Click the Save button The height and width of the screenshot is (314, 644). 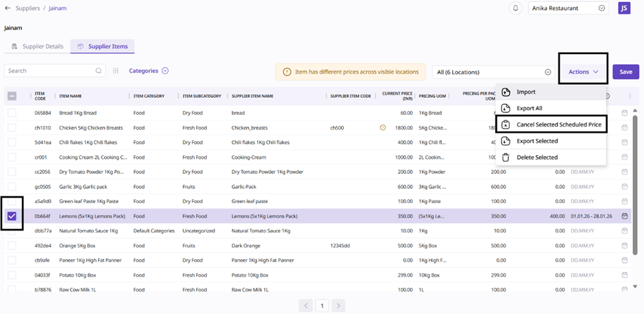pyautogui.click(x=626, y=72)
